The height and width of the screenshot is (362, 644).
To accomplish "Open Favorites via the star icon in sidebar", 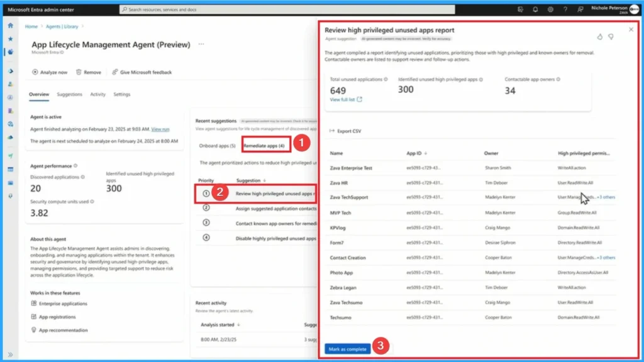I will pos(9,38).
